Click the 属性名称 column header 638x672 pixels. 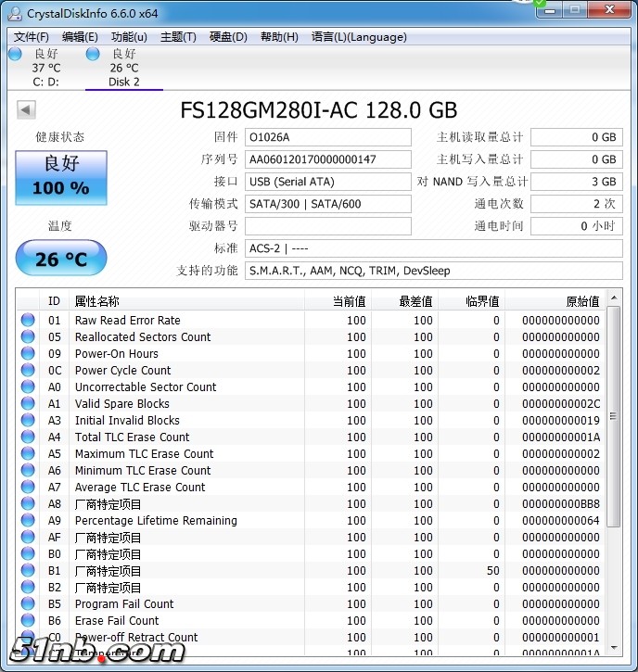[97, 301]
